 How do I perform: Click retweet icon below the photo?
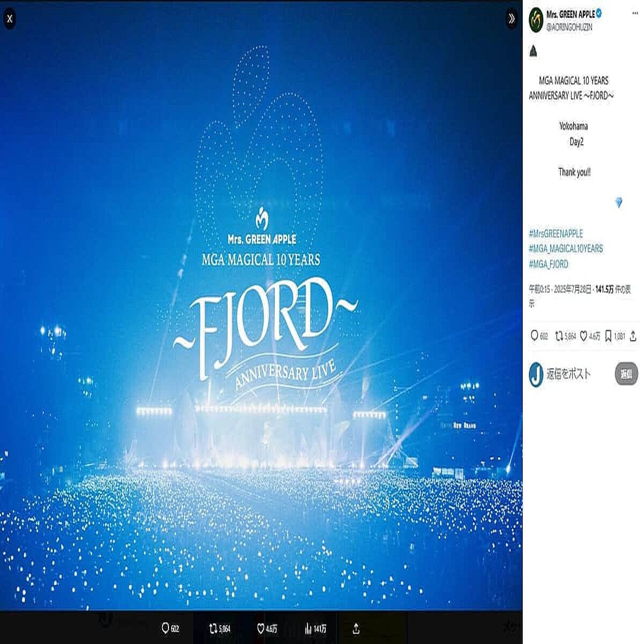click(213, 628)
